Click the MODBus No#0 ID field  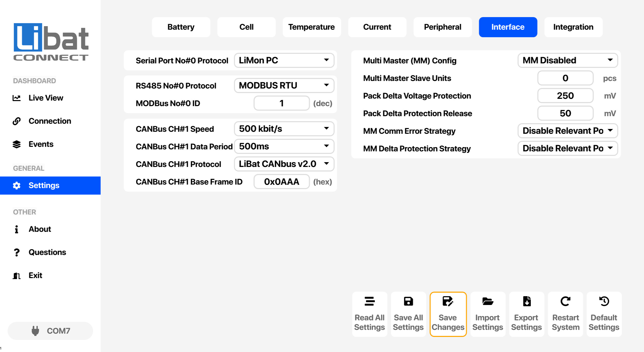point(281,103)
